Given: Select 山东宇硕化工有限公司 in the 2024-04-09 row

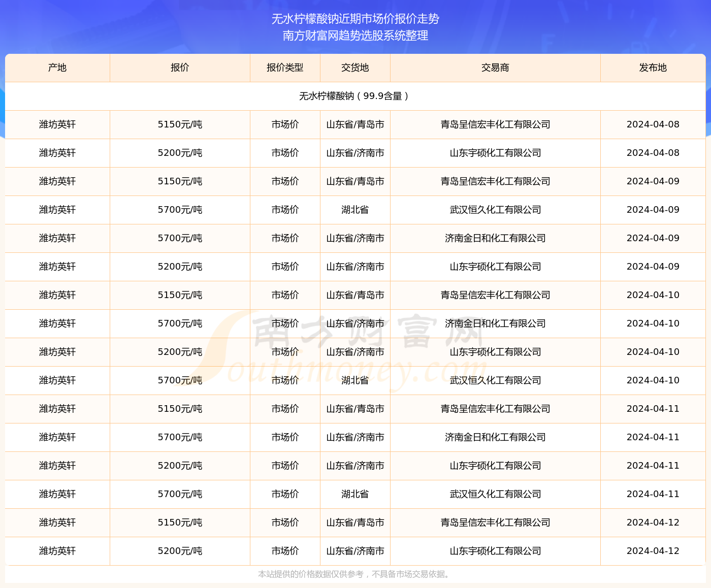Looking at the screenshot, I should pos(495,267).
